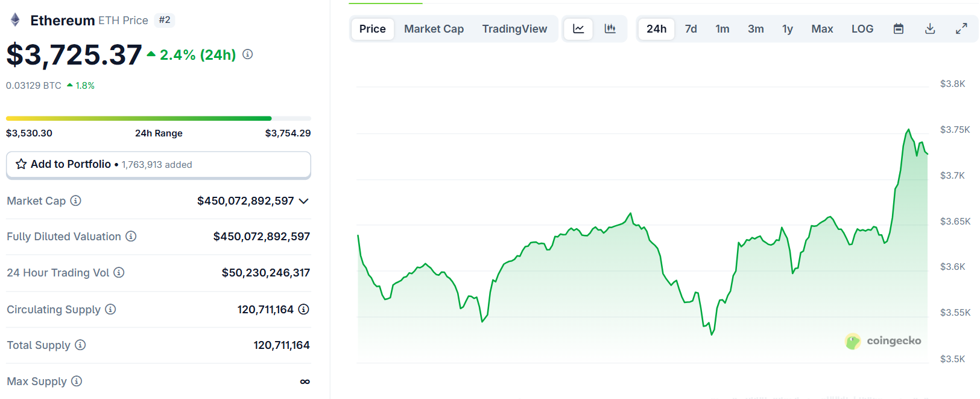Screen dimensions: 980x399
Task: Open the info icon beside the 120,711,164 circulating value
Action: (x=304, y=309)
